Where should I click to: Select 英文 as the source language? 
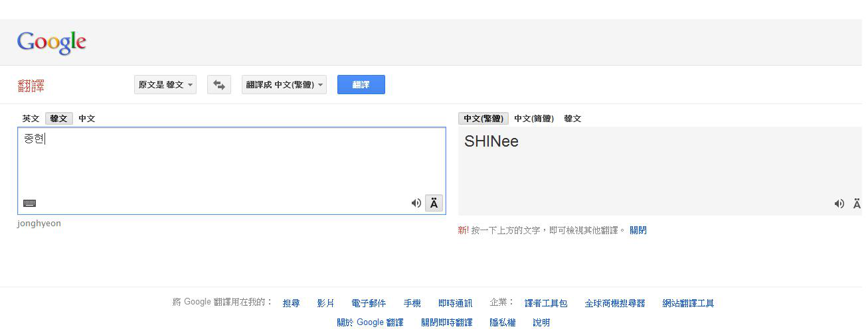click(31, 119)
